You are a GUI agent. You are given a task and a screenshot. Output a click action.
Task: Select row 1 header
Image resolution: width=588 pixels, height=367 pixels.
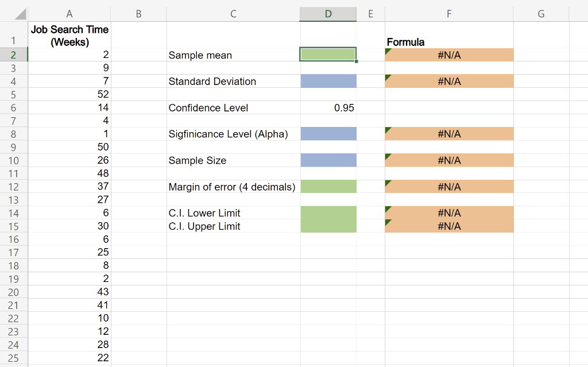(x=14, y=35)
